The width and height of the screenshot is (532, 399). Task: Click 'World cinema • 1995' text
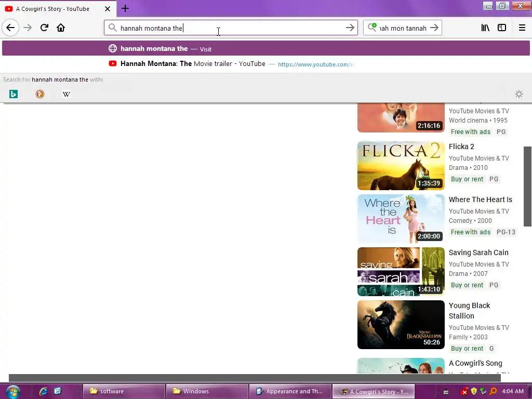478,120
